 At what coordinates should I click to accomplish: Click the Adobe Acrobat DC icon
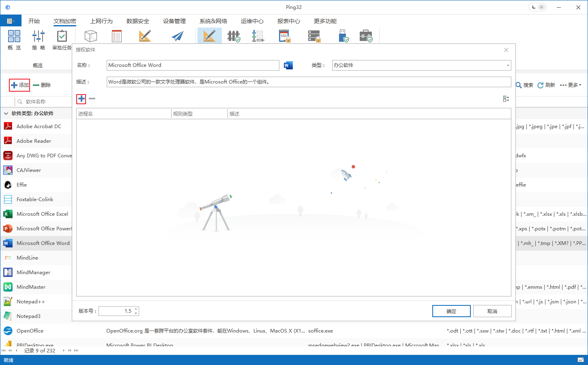click(8, 126)
